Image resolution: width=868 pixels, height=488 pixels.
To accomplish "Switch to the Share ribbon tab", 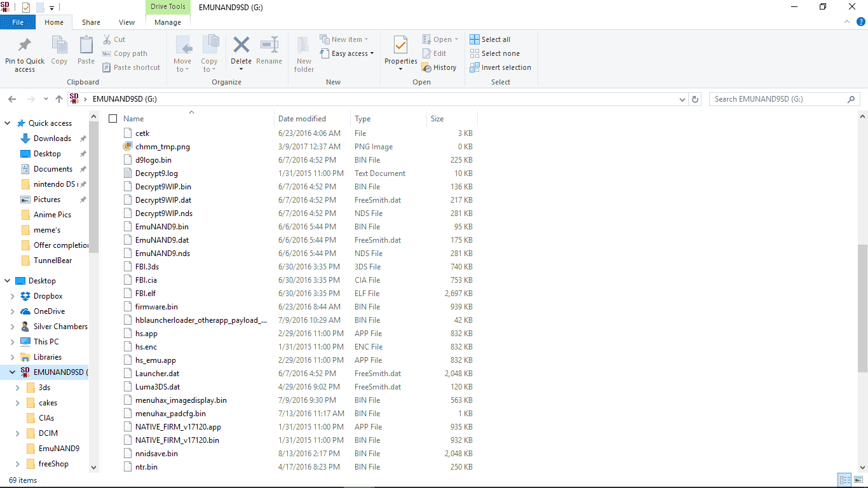I will click(91, 22).
